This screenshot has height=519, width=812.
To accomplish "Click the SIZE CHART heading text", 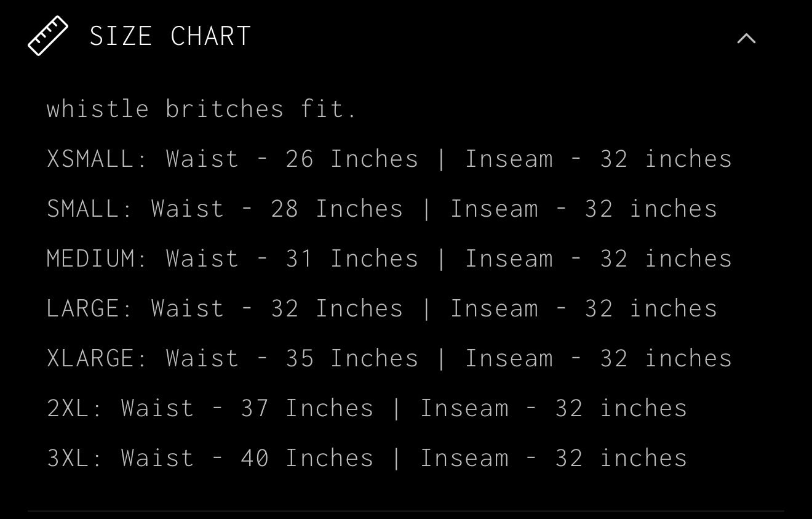I will tap(170, 36).
